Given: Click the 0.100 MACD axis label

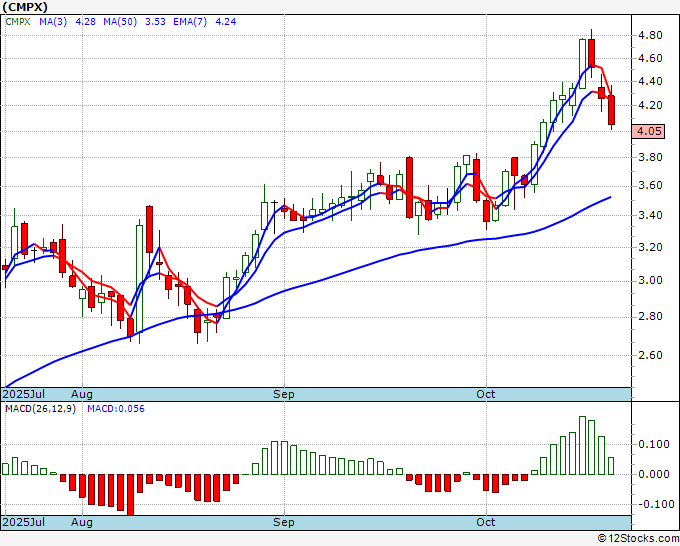Looking at the screenshot, I should coord(654,445).
